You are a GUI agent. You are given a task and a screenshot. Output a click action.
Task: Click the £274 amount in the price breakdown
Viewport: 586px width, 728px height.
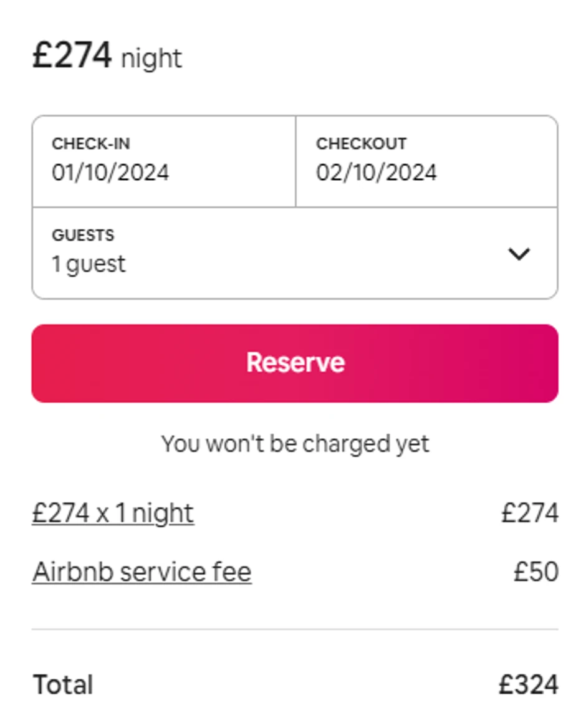529,514
